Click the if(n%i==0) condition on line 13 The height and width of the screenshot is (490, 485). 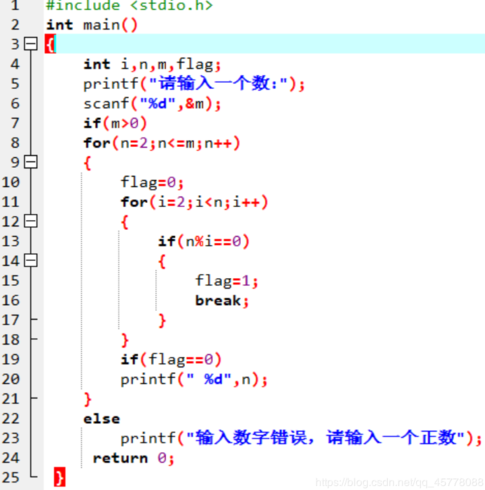[204, 241]
